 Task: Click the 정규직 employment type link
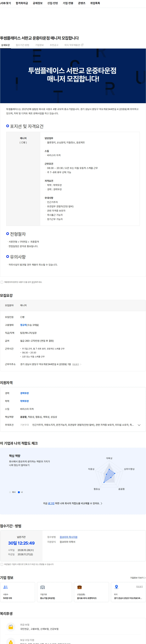pyautogui.click(x=24, y=325)
